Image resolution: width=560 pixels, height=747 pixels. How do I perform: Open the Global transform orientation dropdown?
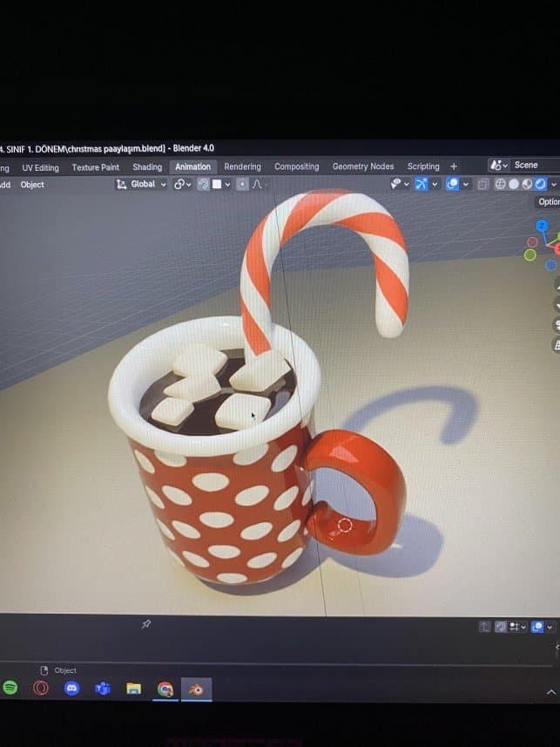pos(141,185)
